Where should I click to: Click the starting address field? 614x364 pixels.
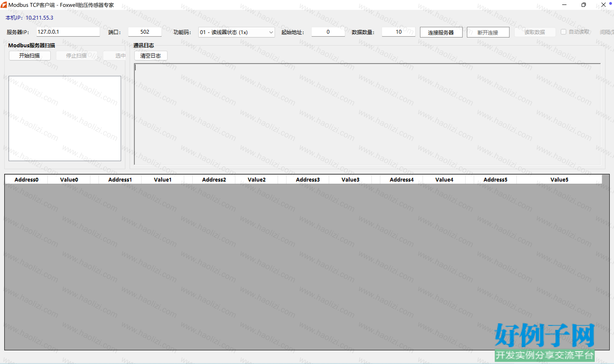click(x=328, y=32)
